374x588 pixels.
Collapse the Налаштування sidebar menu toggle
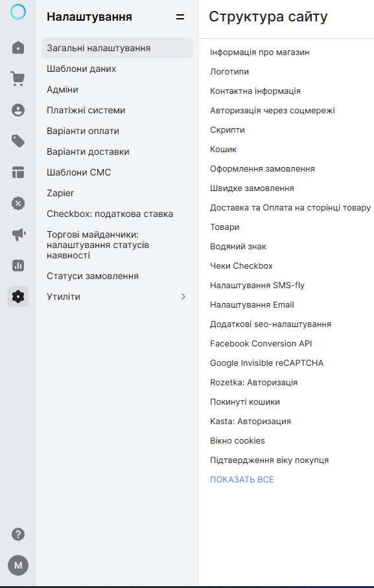tap(180, 17)
